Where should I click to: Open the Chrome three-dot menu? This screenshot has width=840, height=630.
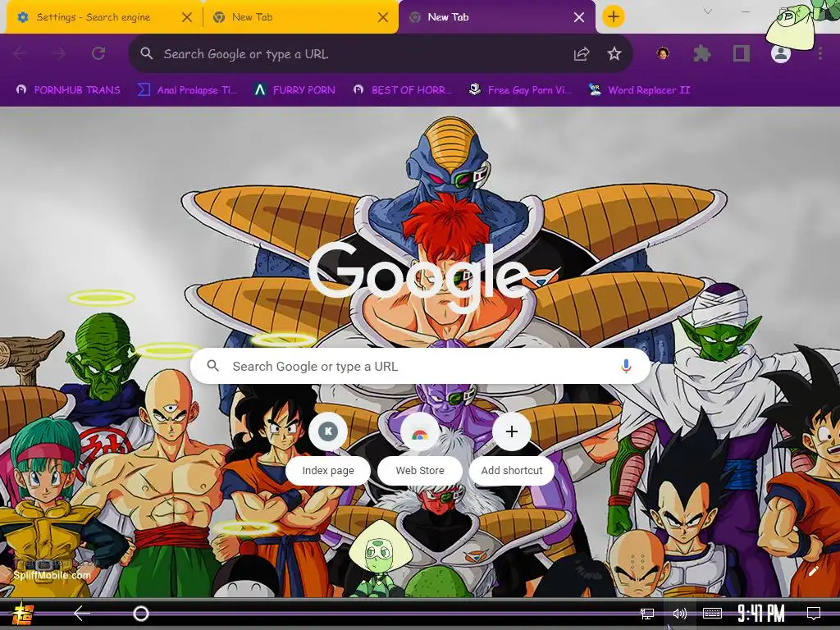(x=820, y=53)
